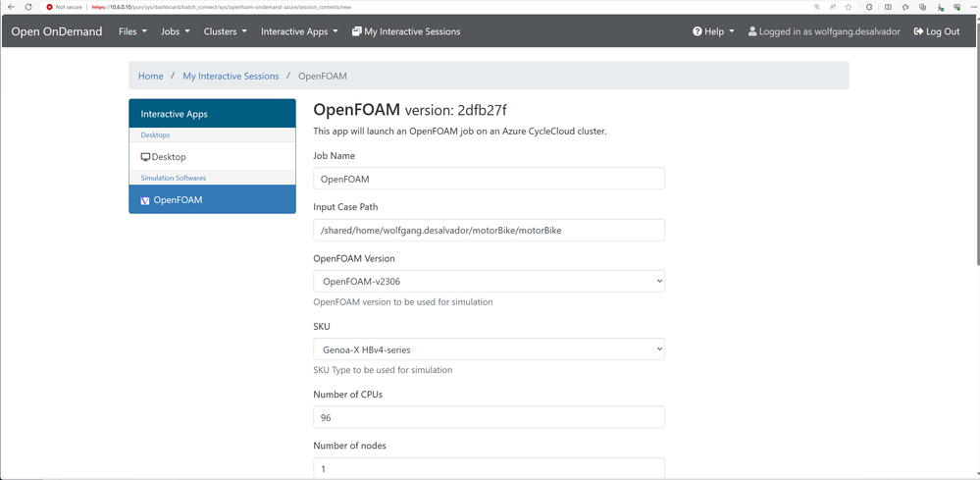Click the Desktops category label

click(155, 134)
